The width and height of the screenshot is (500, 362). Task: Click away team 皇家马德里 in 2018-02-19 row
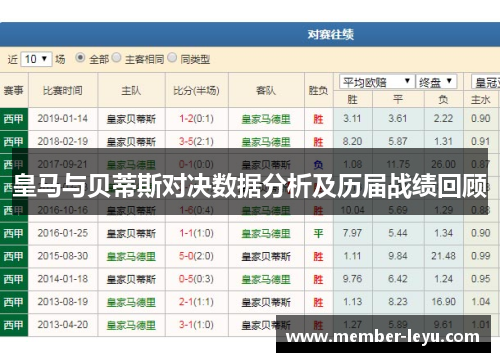[x=266, y=142]
